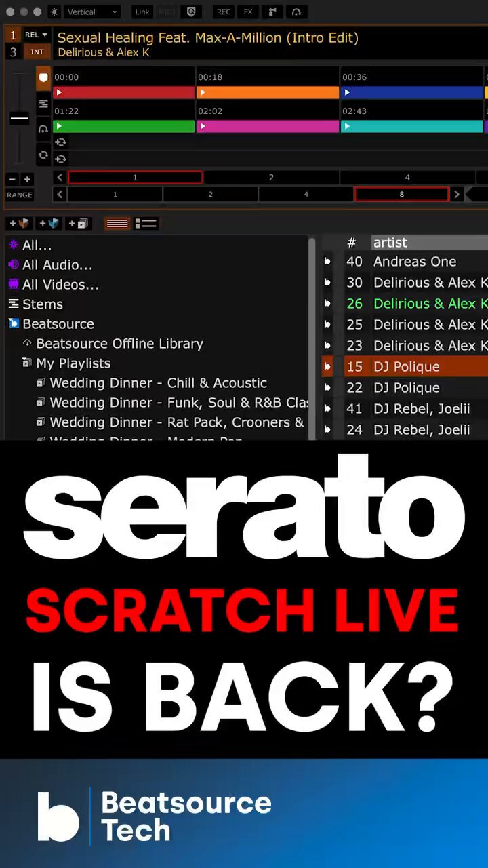Toggle the Link button
This screenshot has height=868, width=488.
(142, 12)
